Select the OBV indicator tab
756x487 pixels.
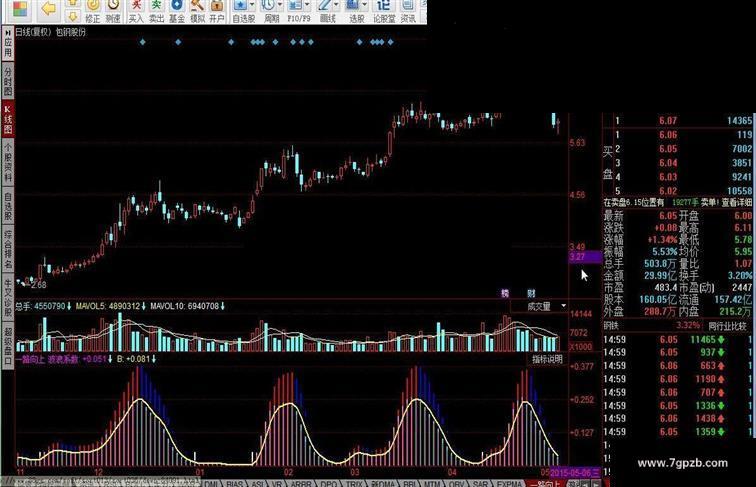click(x=457, y=483)
